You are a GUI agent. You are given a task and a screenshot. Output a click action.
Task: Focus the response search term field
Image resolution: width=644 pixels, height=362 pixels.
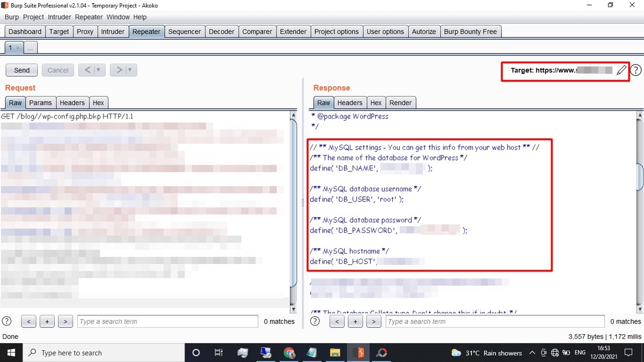click(494, 321)
